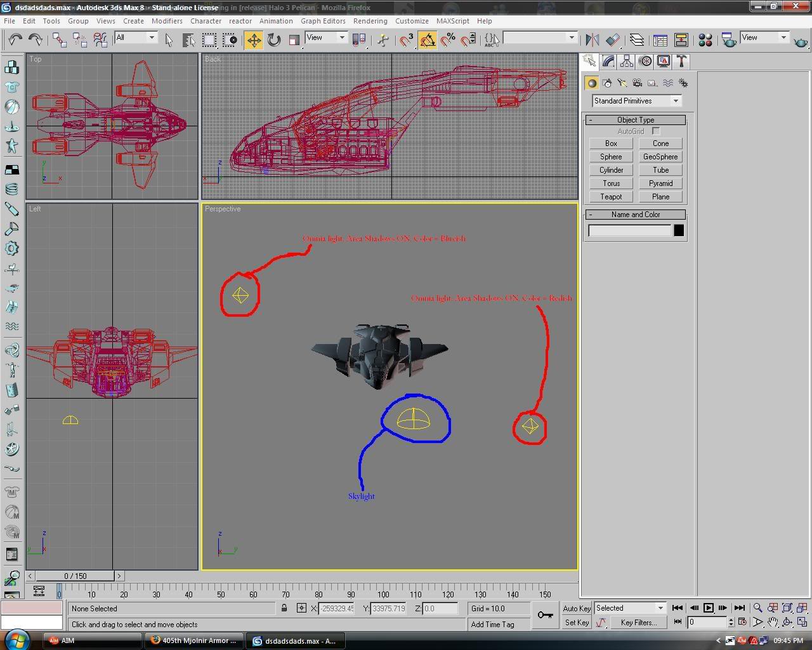
Task: Select the Shapes category icon
Action: click(607, 83)
